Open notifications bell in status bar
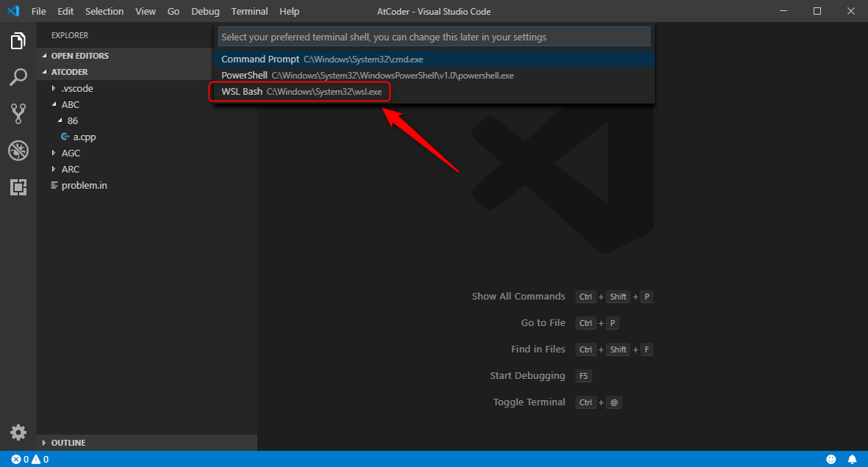Screen dimensions: 868x467 click(x=852, y=459)
